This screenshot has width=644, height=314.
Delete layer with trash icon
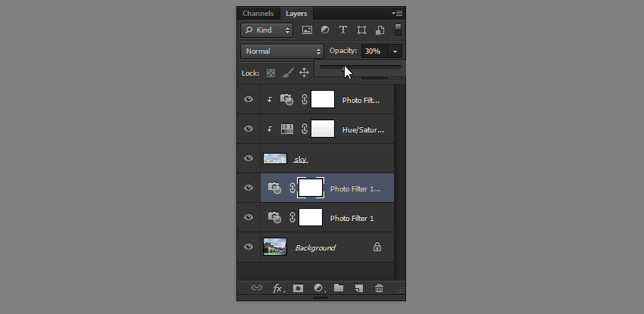click(x=379, y=288)
